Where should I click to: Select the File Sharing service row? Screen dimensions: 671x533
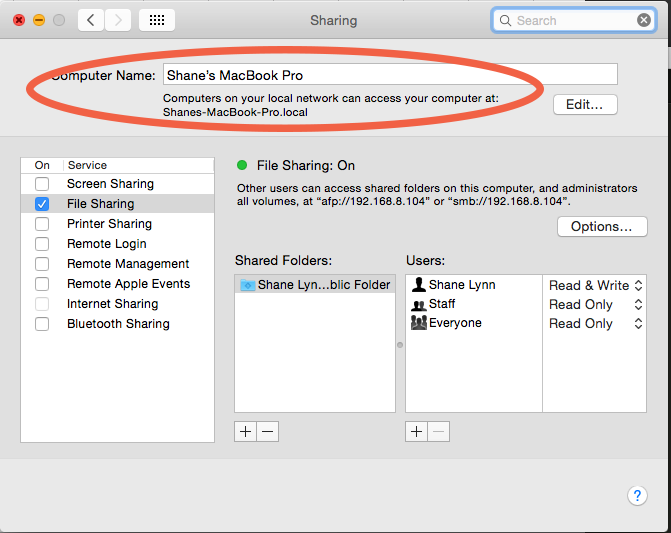point(117,204)
